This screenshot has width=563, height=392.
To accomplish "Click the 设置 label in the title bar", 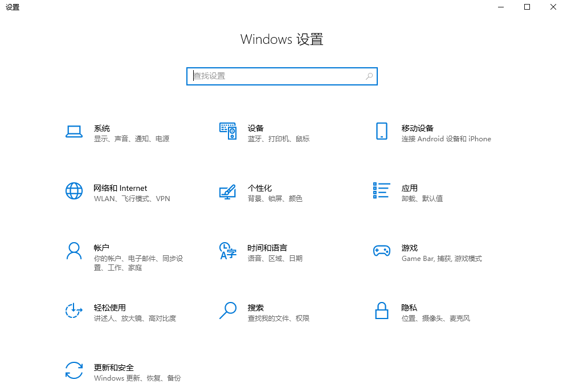I will tap(13, 7).
